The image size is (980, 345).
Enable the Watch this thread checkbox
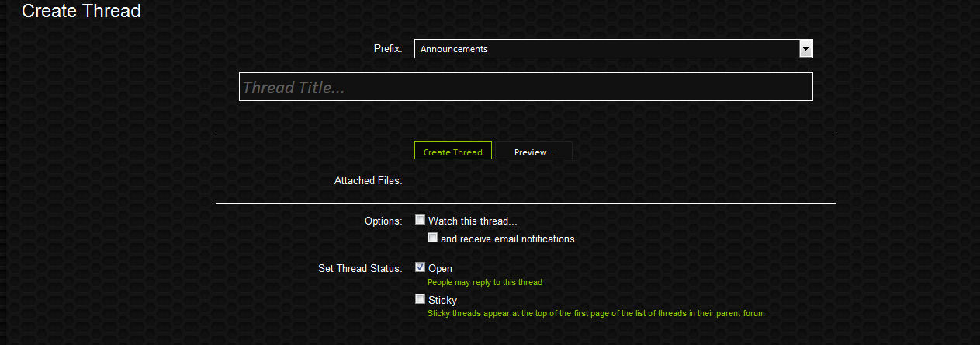[x=421, y=220]
